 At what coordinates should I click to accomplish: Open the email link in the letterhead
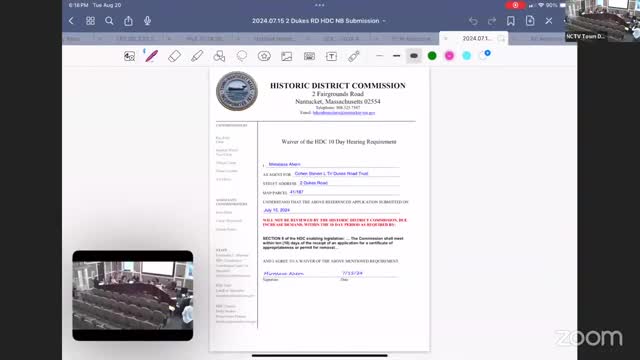(344, 113)
